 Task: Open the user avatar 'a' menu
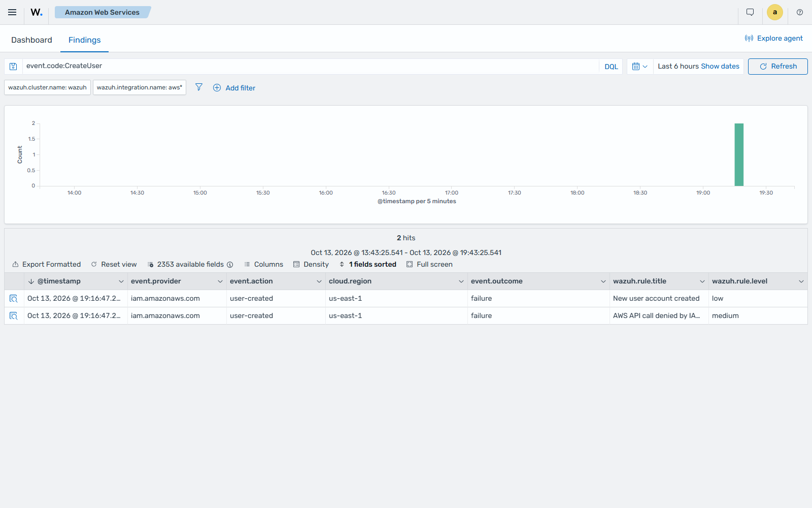775,12
